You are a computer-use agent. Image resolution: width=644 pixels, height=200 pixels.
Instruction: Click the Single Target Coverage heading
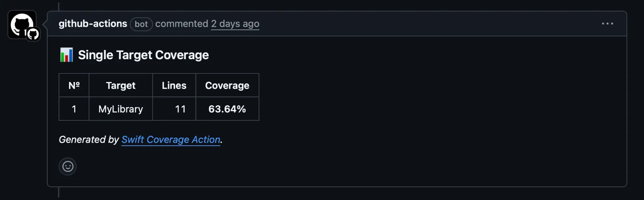pyautogui.click(x=143, y=55)
